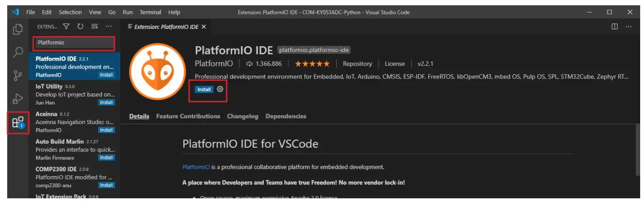Screen dimensions: 644x206
Task: Open the Repository link
Action: pos(357,64)
